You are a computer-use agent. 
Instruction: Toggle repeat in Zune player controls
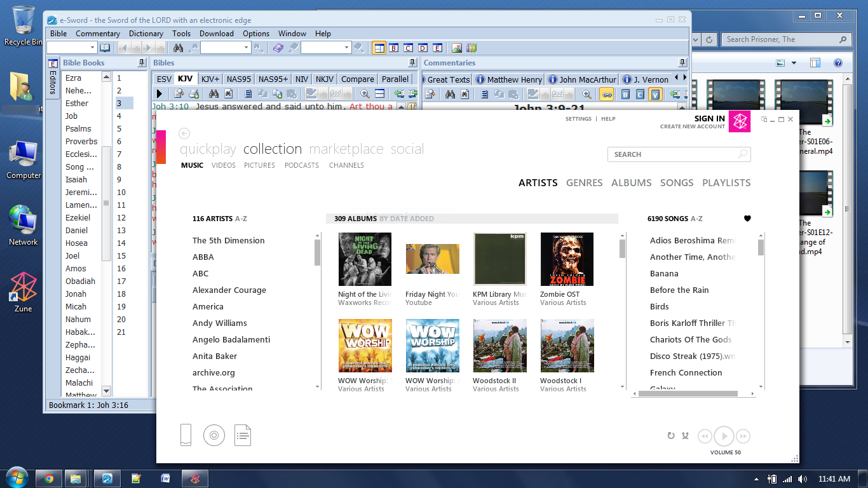click(671, 436)
